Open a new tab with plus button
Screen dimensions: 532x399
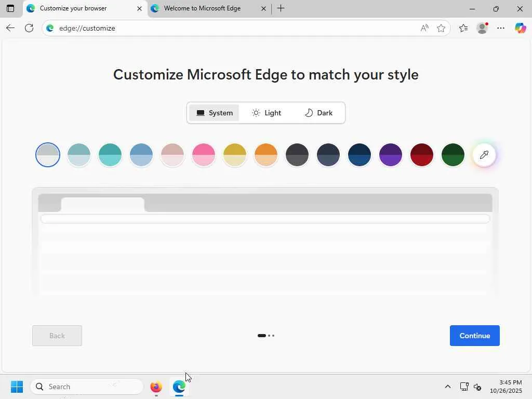pyautogui.click(x=281, y=8)
